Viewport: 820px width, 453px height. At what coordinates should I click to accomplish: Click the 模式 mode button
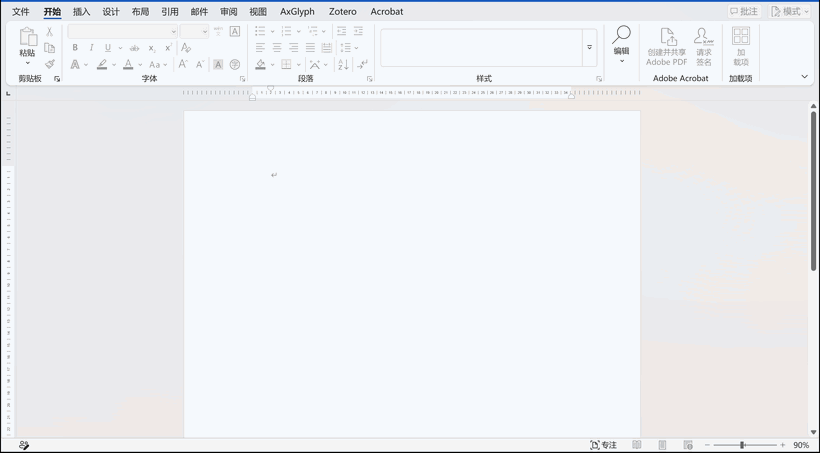[790, 12]
